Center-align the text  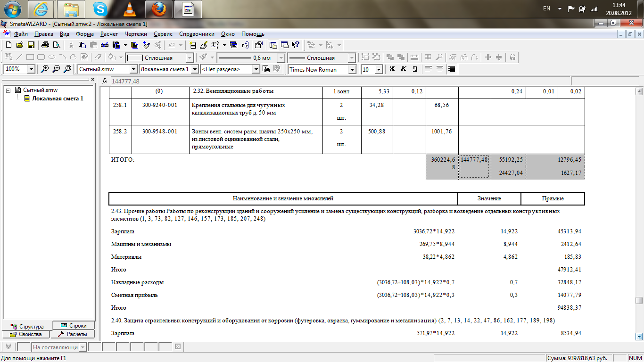point(440,69)
